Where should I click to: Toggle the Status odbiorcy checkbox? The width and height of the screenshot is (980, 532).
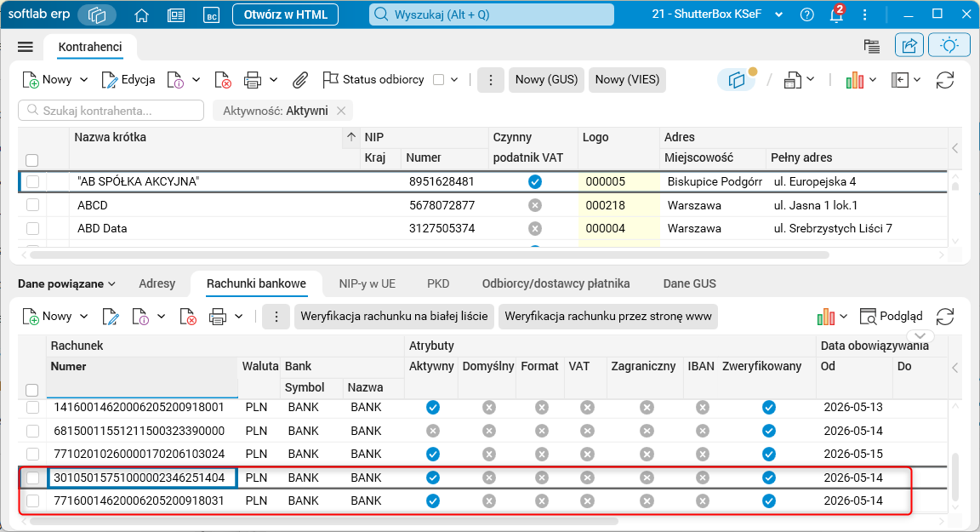[x=439, y=79]
